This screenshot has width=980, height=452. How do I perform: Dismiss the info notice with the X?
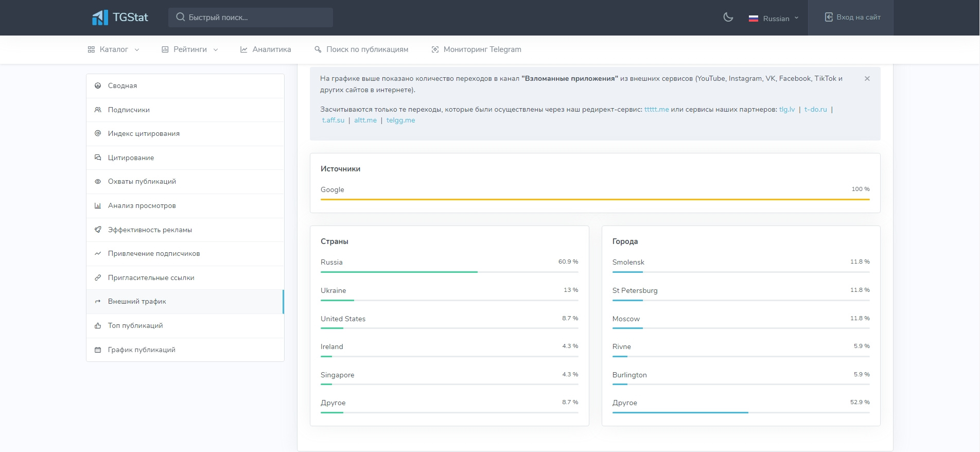[x=867, y=79]
